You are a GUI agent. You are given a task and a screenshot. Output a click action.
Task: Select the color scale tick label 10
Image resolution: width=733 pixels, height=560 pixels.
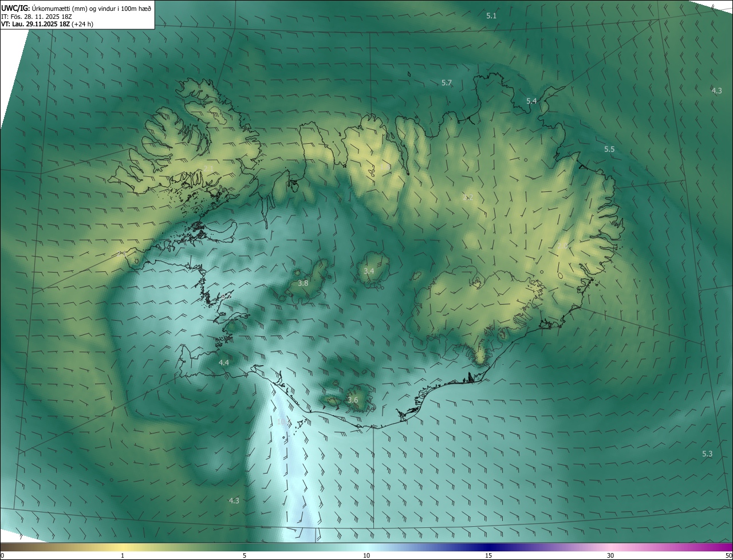click(366, 555)
